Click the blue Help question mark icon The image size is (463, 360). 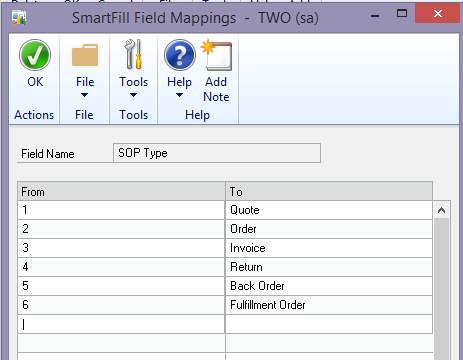click(x=180, y=55)
